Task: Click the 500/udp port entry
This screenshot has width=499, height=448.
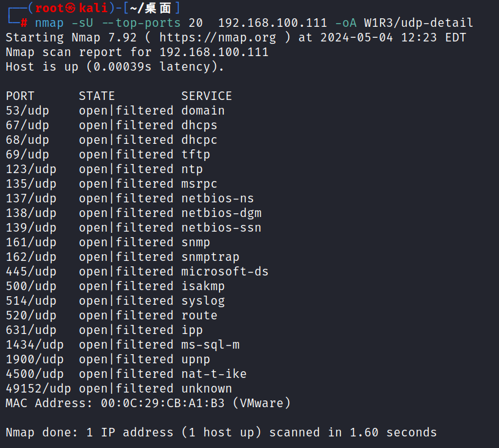Action: click(31, 286)
